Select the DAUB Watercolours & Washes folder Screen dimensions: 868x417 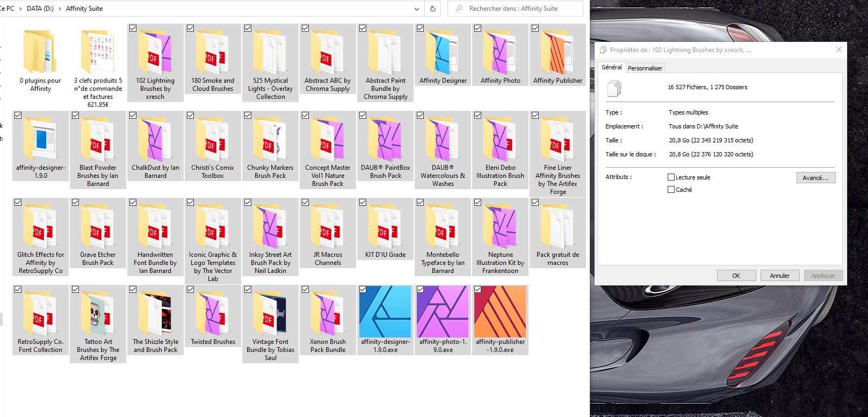(x=443, y=149)
